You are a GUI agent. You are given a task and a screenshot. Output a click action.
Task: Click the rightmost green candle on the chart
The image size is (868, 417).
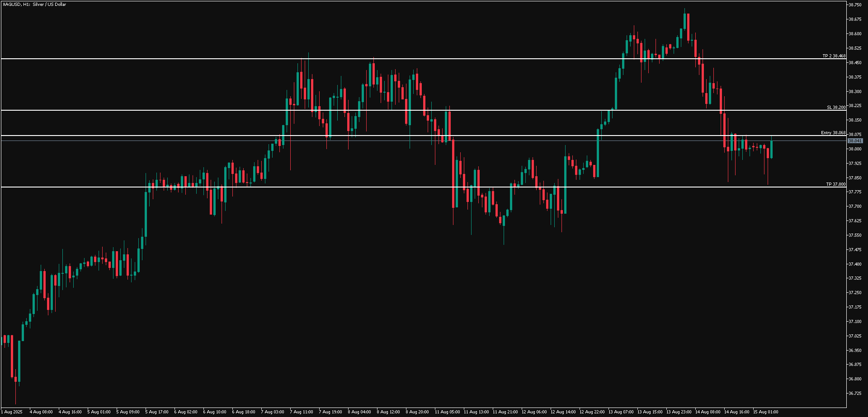[771, 149]
